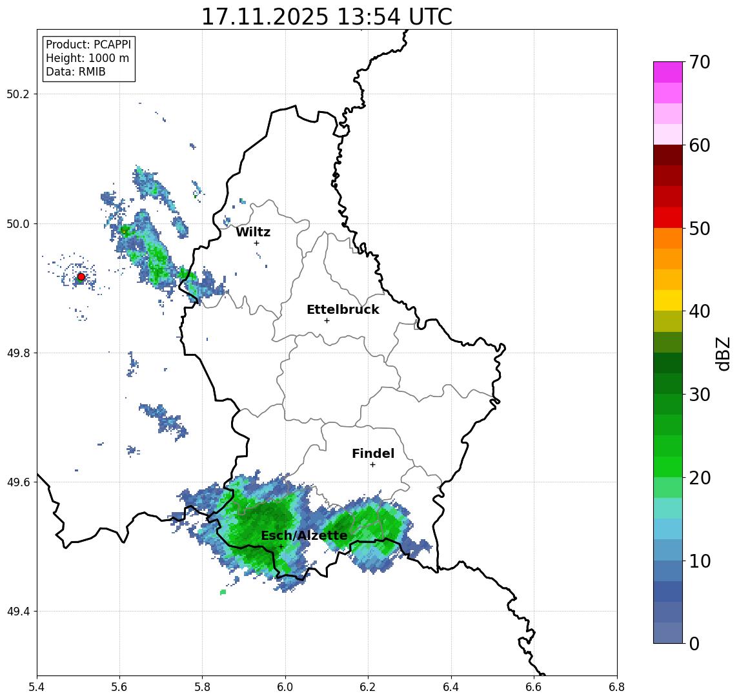Click the longitude label 6.4
Viewport: 739px width, 700px height.
[x=451, y=687]
